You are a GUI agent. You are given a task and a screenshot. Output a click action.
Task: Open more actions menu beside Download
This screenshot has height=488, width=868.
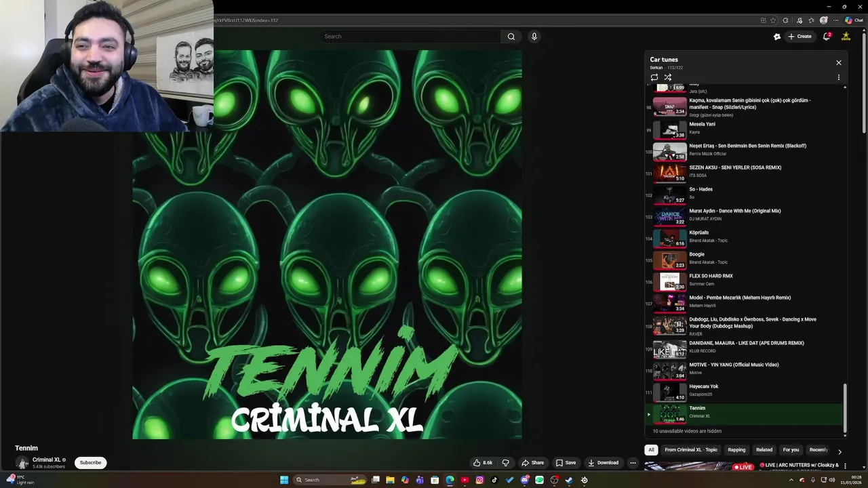[633, 463]
